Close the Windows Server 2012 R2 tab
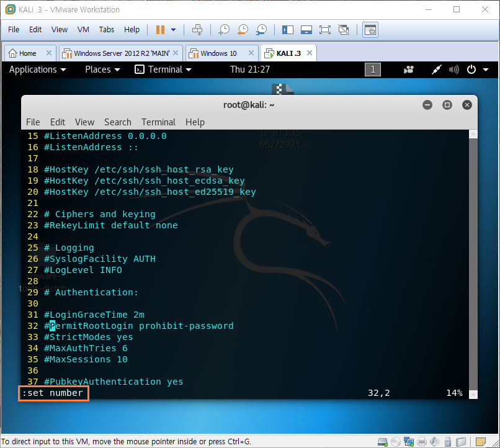The image size is (500, 448). click(x=176, y=53)
